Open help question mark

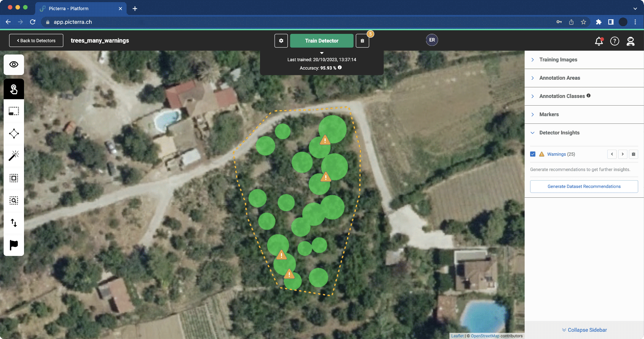coord(615,41)
